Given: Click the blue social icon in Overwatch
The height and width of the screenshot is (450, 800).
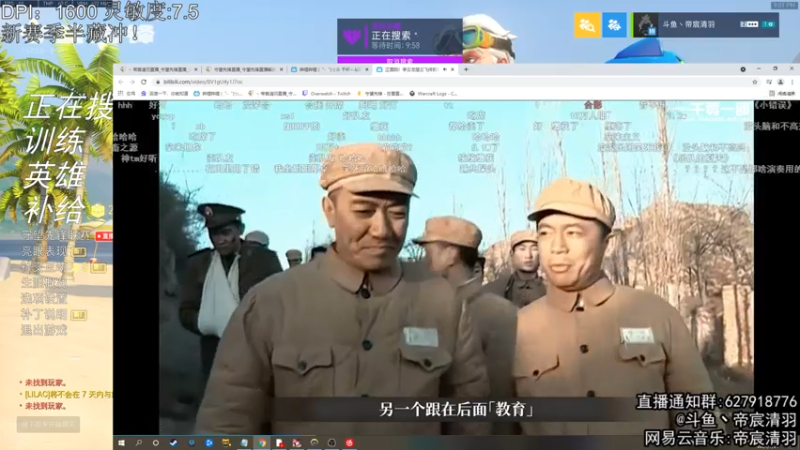Looking at the screenshot, I should pyautogui.click(x=614, y=24).
